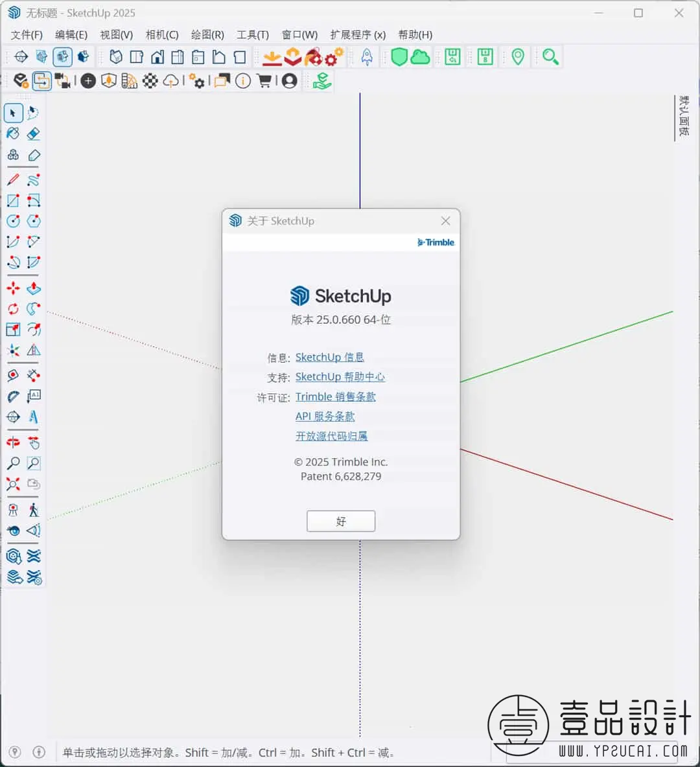Select the Zoom Window tool
This screenshot has width=700, height=767.
click(33, 463)
